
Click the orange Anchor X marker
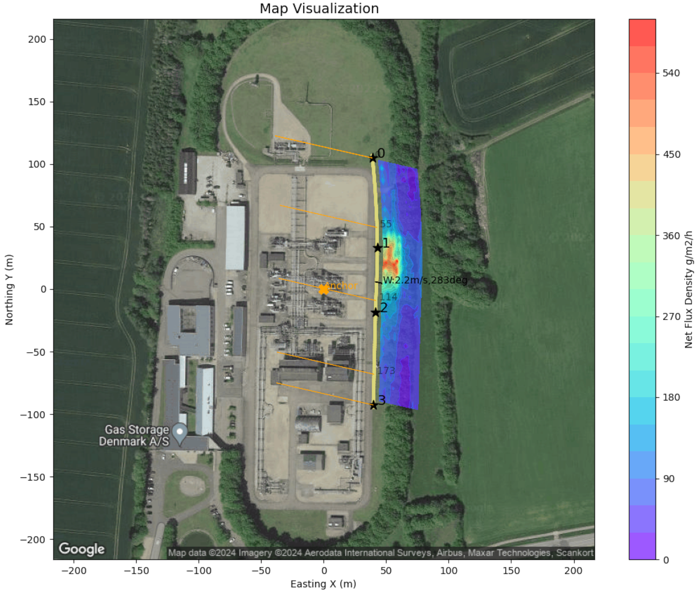323,289
